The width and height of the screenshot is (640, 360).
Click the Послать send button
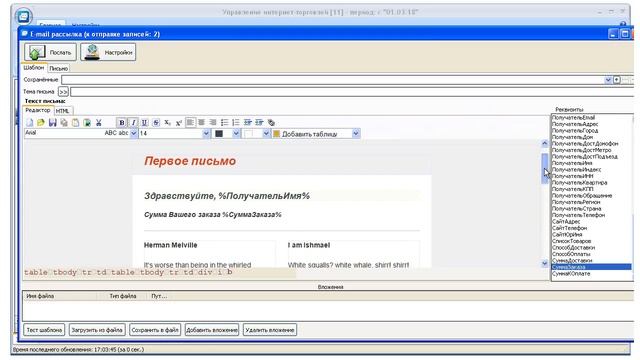pos(50,52)
